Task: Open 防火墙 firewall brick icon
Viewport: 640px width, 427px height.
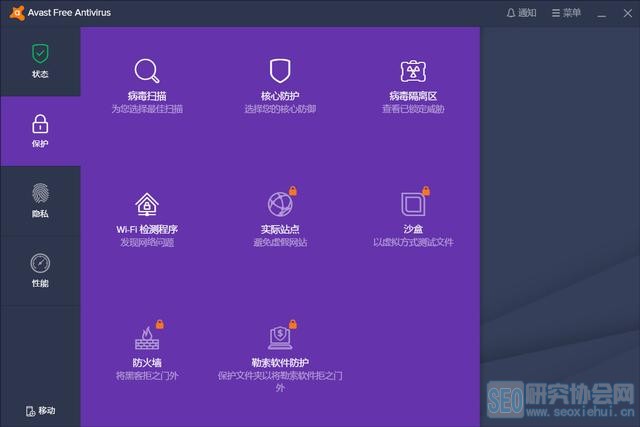Action: pyautogui.click(x=147, y=338)
